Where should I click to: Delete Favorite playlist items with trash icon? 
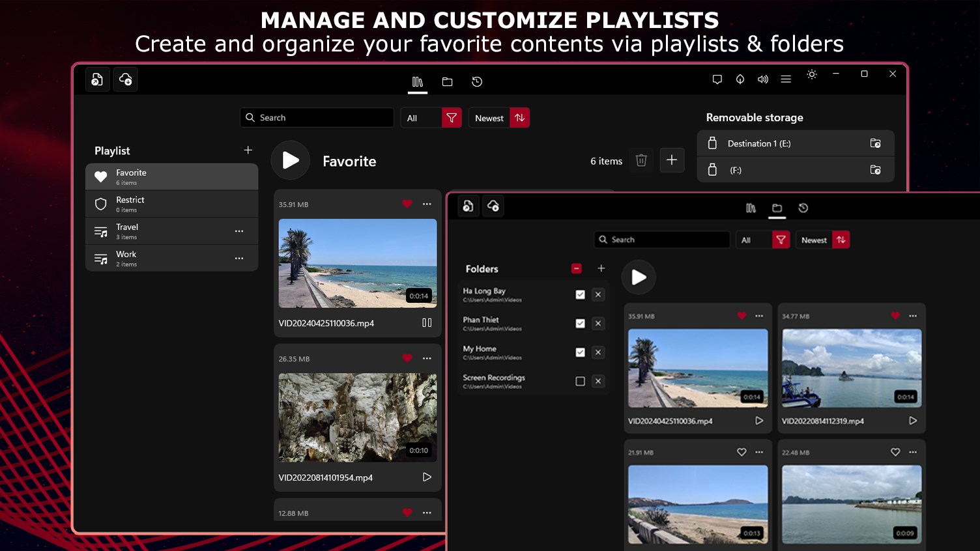point(641,160)
